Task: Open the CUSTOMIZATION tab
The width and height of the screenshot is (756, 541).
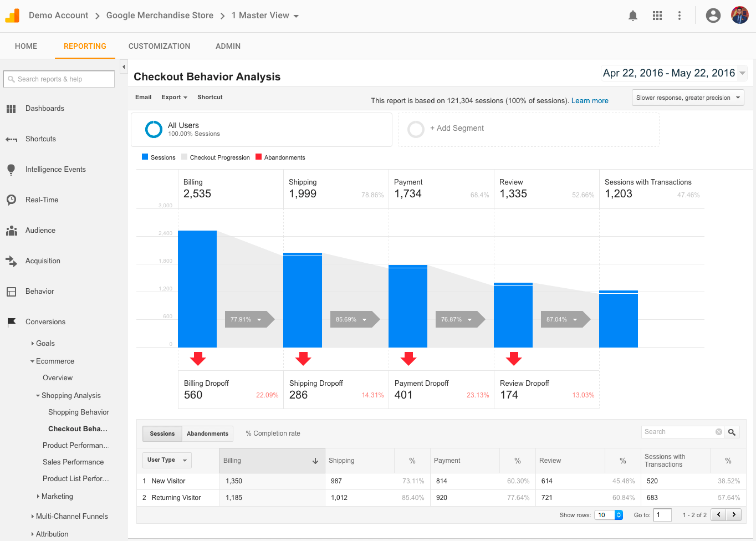Action: 159,46
